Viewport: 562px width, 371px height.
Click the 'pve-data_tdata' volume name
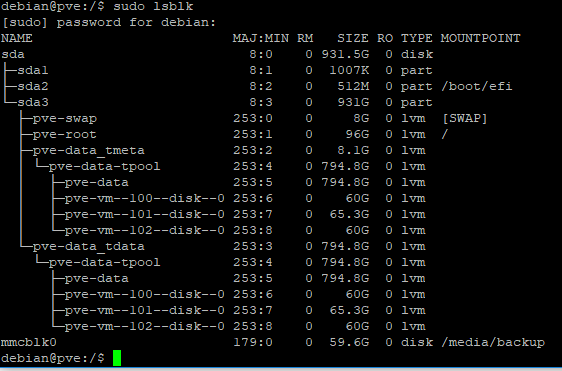point(89,247)
